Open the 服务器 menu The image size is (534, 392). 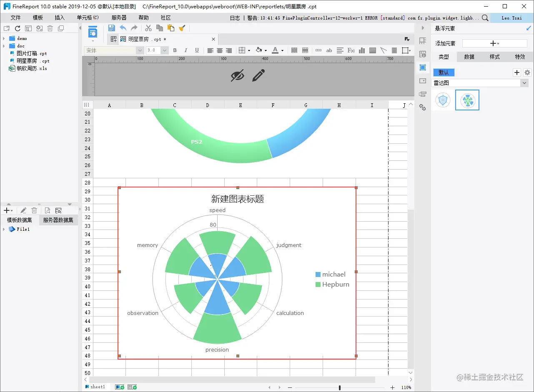[x=119, y=18]
